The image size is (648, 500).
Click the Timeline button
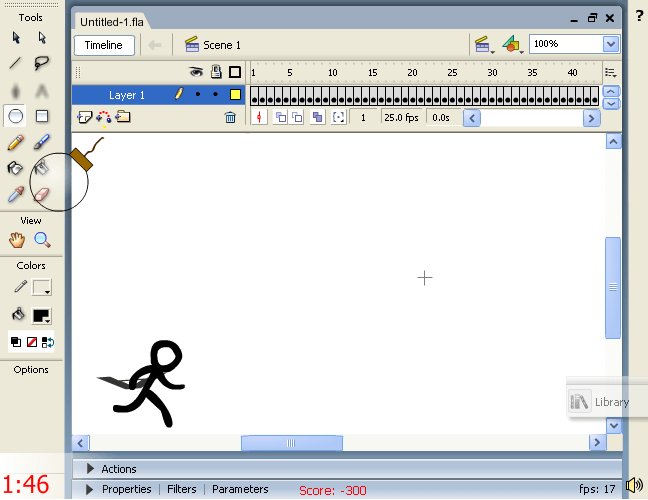pos(104,45)
